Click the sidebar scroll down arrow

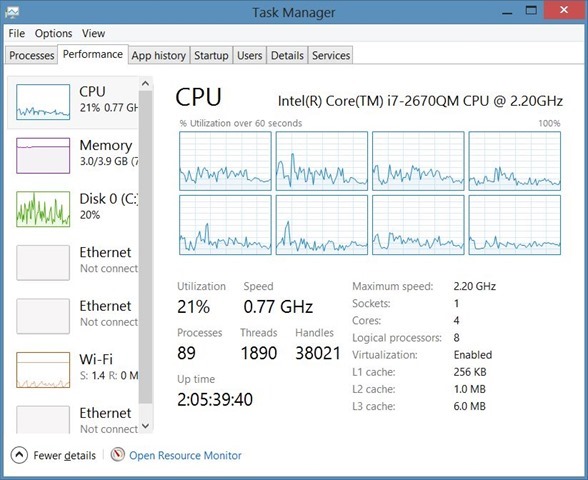click(x=146, y=426)
